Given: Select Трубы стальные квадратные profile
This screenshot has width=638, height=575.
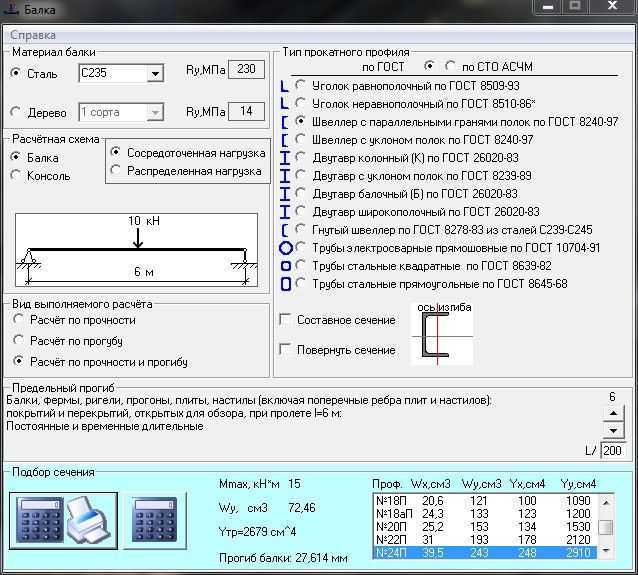Looking at the screenshot, I should (300, 265).
